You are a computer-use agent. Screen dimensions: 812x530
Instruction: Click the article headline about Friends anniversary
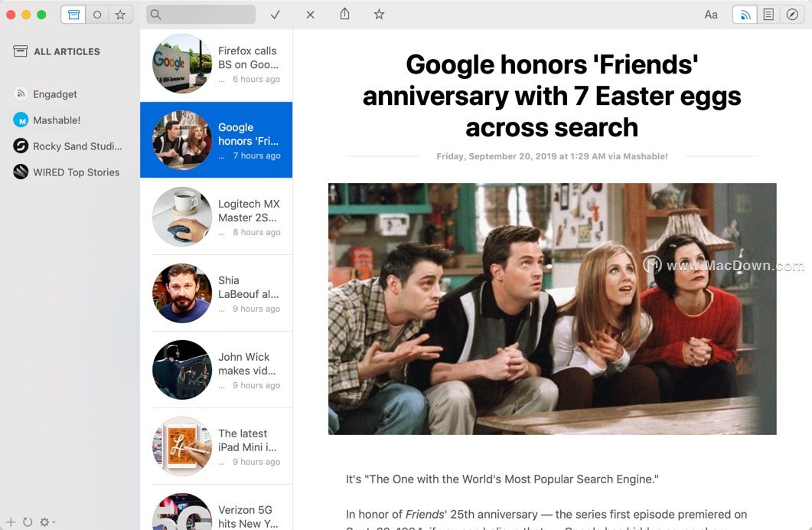pos(552,96)
